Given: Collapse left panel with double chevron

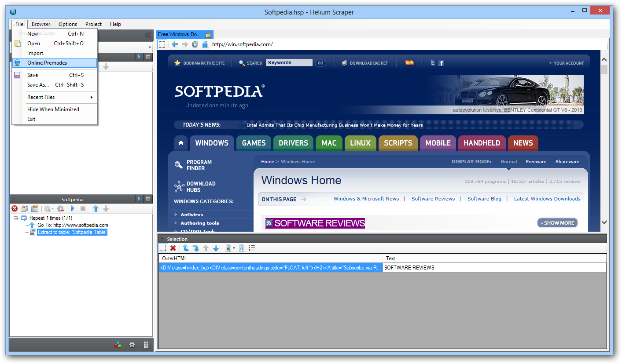Looking at the screenshot, I should 148,35.
